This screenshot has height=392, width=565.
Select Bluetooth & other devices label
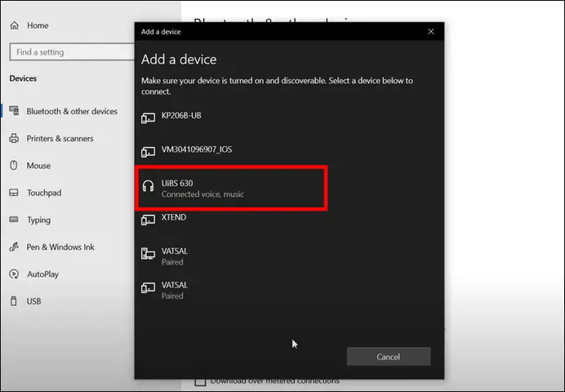(72, 111)
